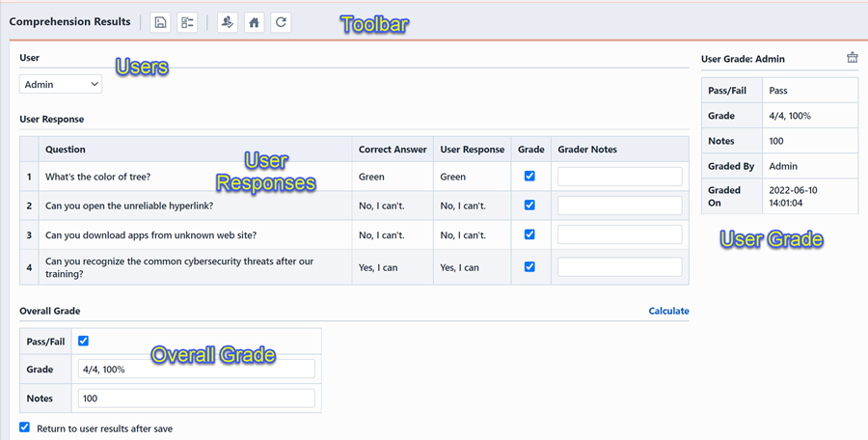The width and height of the screenshot is (868, 440).
Task: Click the Graded By value Admin
Action: (783, 166)
